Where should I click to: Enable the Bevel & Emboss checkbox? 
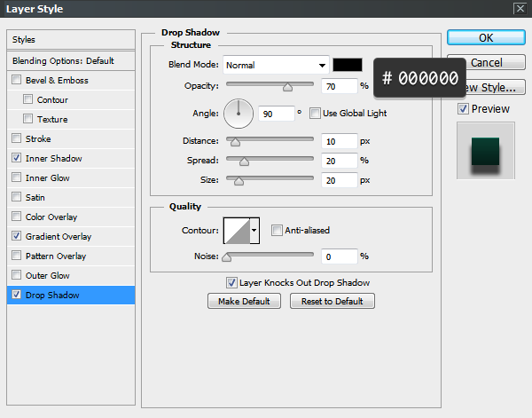tap(17, 81)
